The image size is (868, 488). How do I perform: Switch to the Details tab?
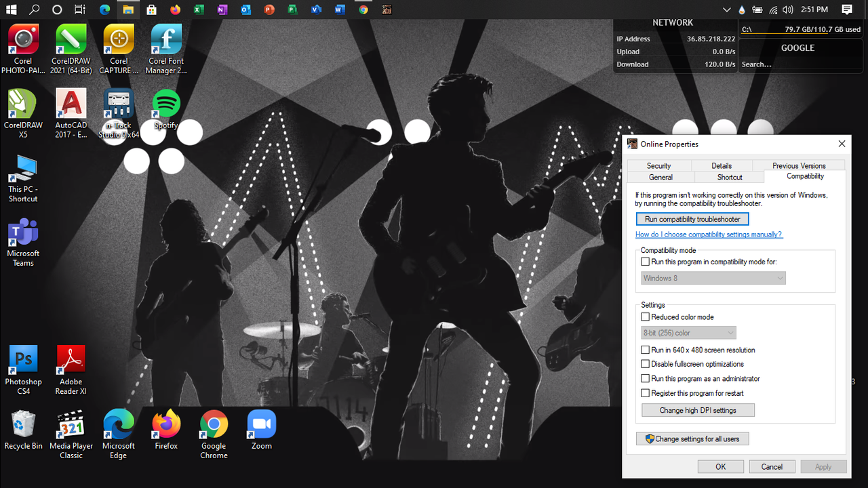coord(722,165)
